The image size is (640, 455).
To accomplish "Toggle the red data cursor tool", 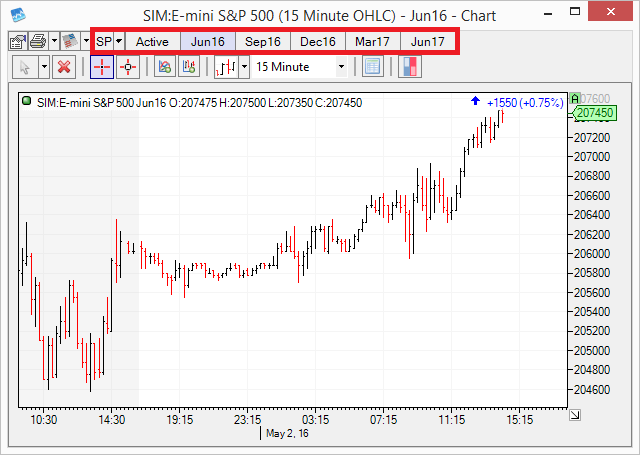I will click(128, 67).
